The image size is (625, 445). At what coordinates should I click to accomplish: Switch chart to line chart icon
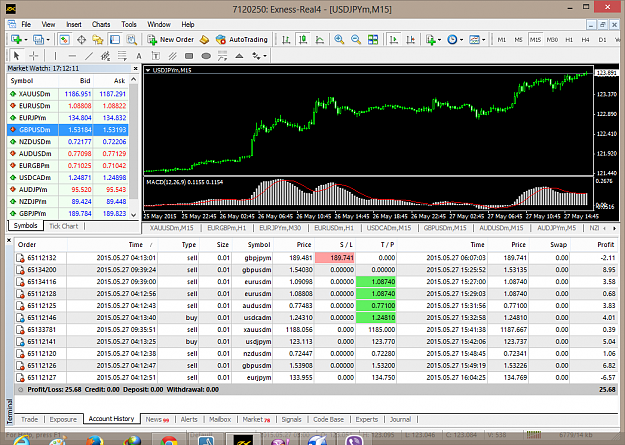pos(320,39)
